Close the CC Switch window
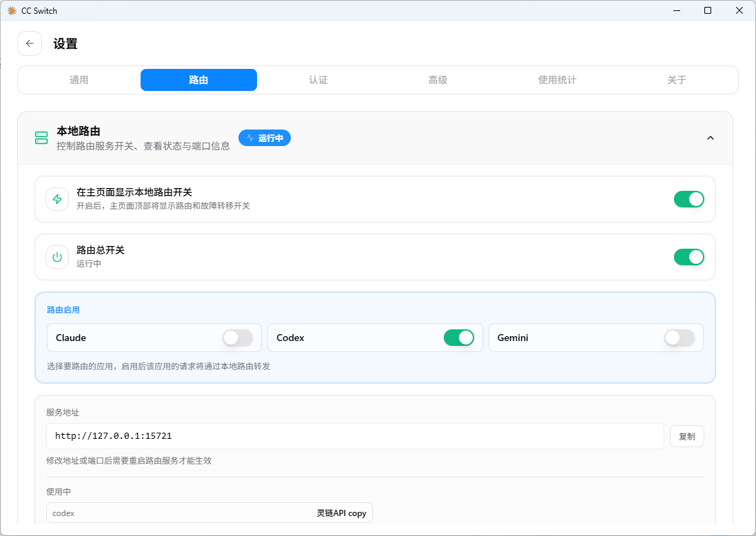 739,10
